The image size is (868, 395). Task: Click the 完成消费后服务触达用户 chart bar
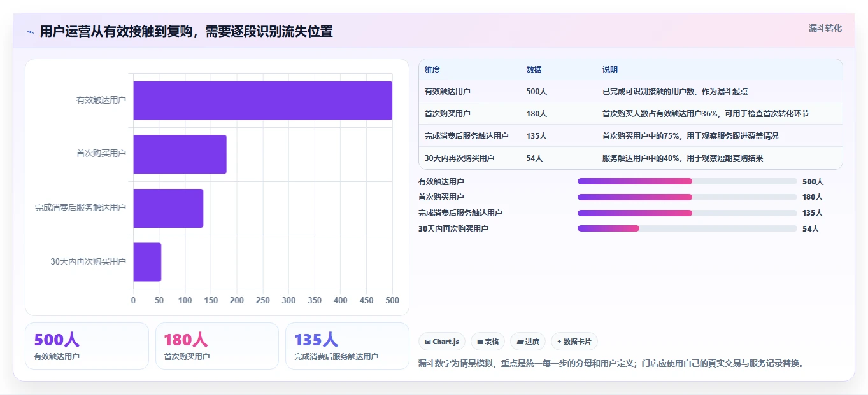[x=168, y=208]
